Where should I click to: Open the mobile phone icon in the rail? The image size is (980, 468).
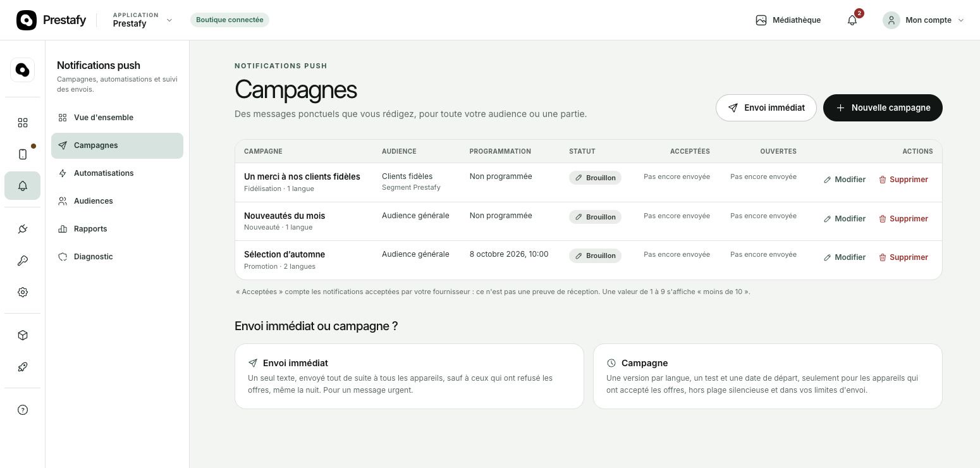(23, 154)
